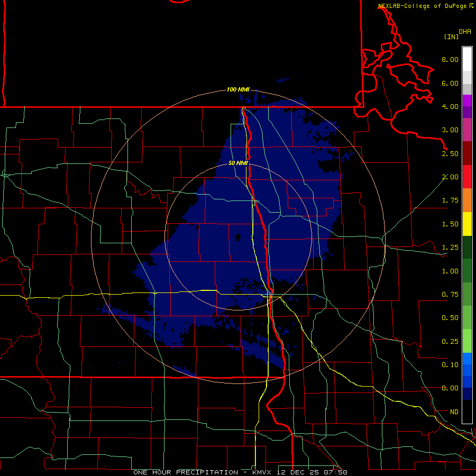Click the '0.50' legend label
Screen dimensions: 476x476
click(x=450, y=318)
